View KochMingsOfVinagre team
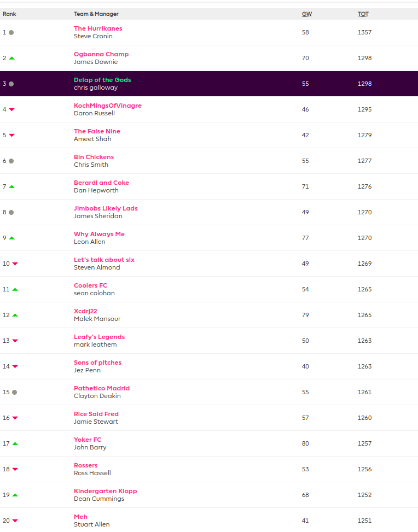Image resolution: width=418 pixels, height=532 pixels. (x=107, y=106)
